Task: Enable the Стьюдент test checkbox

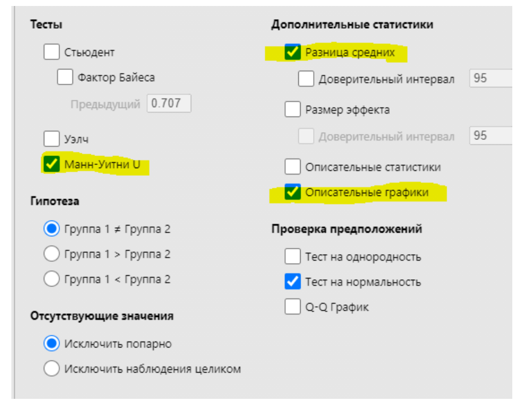Action: (51, 52)
